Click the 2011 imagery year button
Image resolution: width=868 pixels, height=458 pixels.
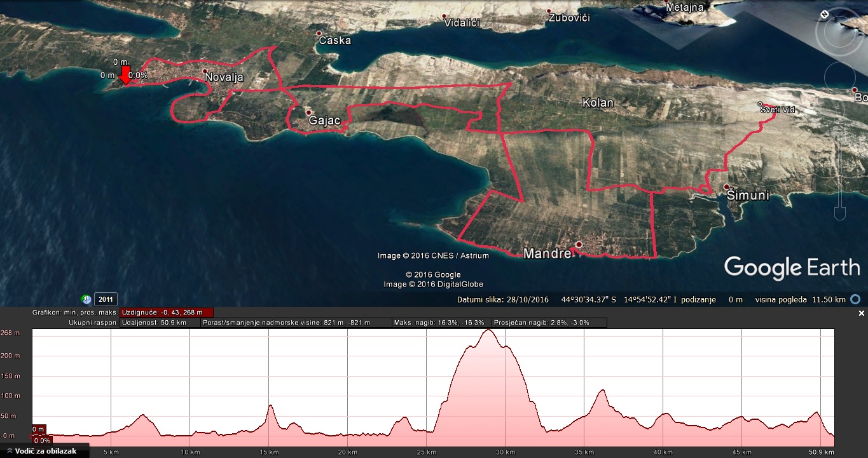tap(106, 299)
